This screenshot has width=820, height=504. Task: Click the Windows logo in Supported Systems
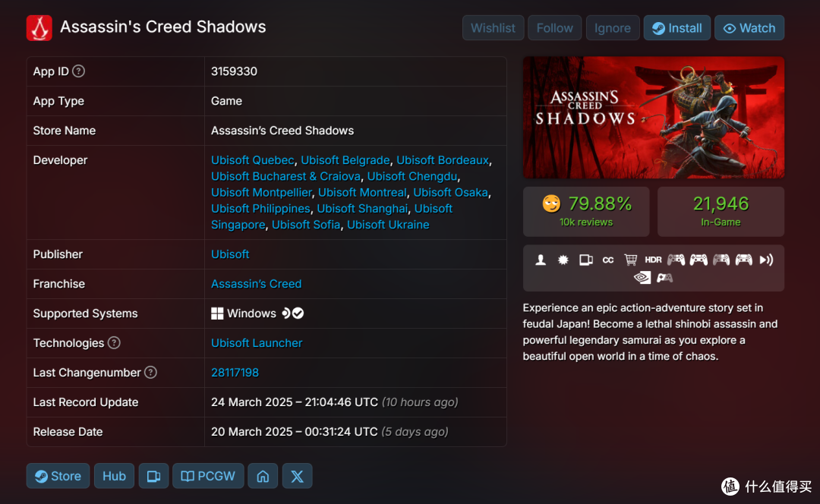click(x=217, y=313)
